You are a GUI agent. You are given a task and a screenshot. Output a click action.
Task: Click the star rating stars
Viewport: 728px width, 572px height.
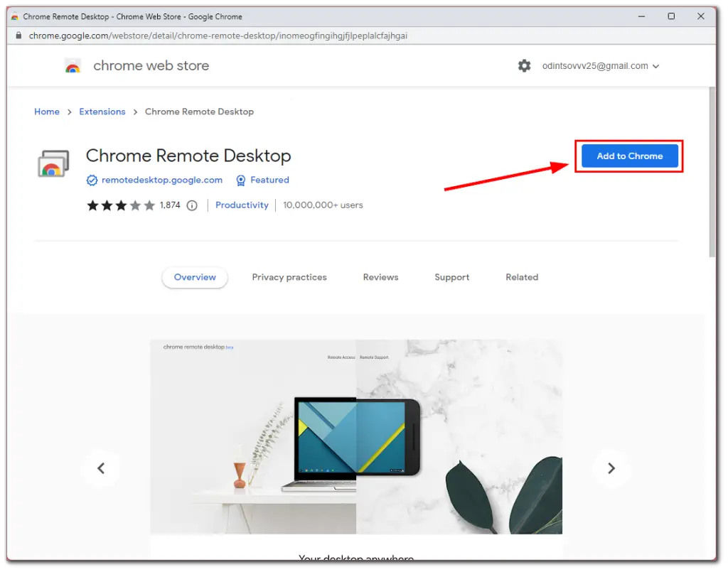point(121,205)
